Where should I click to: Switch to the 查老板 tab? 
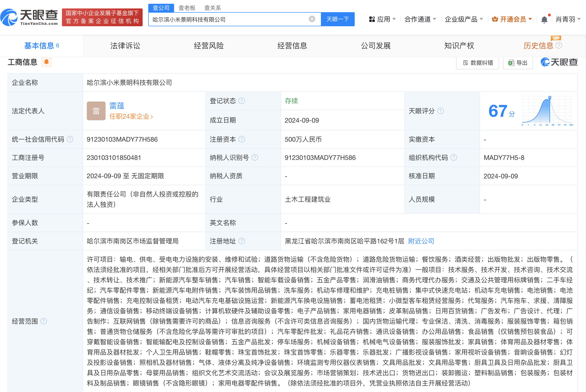[x=186, y=8]
